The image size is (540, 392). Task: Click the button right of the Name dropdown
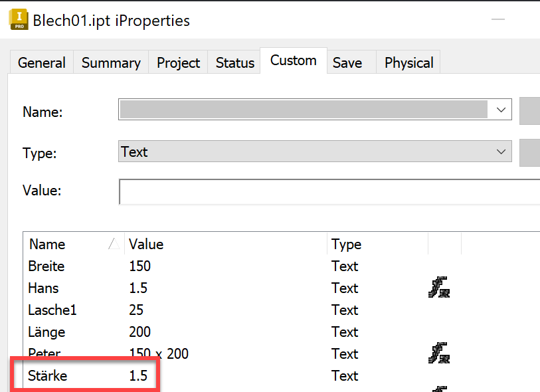coord(529,110)
